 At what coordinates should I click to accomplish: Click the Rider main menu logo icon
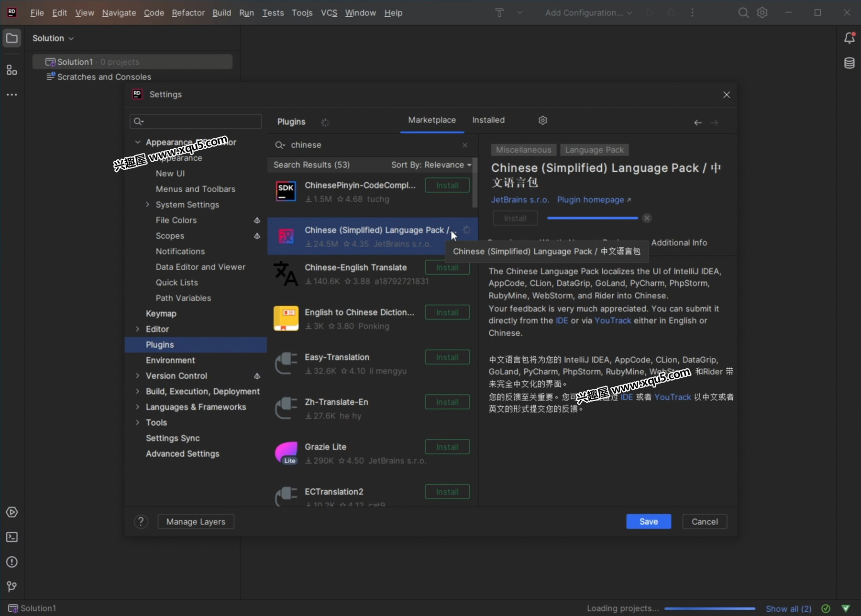coord(12,12)
